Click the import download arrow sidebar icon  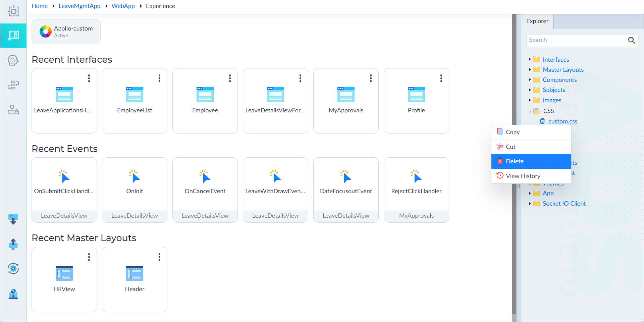pyautogui.click(x=13, y=219)
